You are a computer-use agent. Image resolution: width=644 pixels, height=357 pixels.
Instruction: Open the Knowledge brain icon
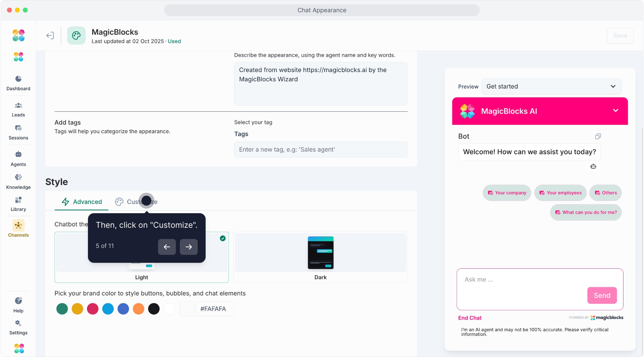[x=18, y=178]
